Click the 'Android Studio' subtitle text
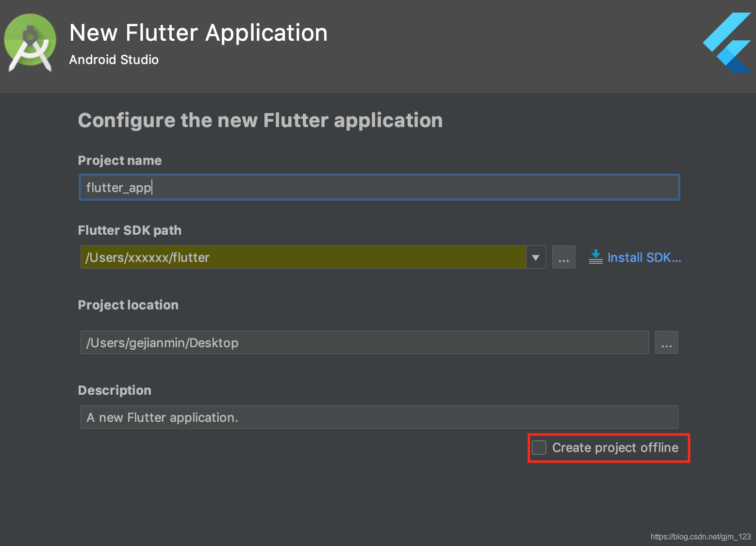 (x=114, y=60)
